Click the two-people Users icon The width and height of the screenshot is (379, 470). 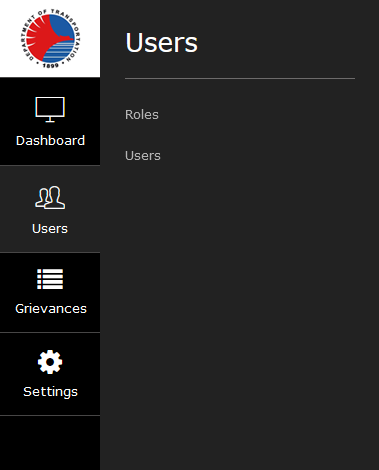point(50,198)
